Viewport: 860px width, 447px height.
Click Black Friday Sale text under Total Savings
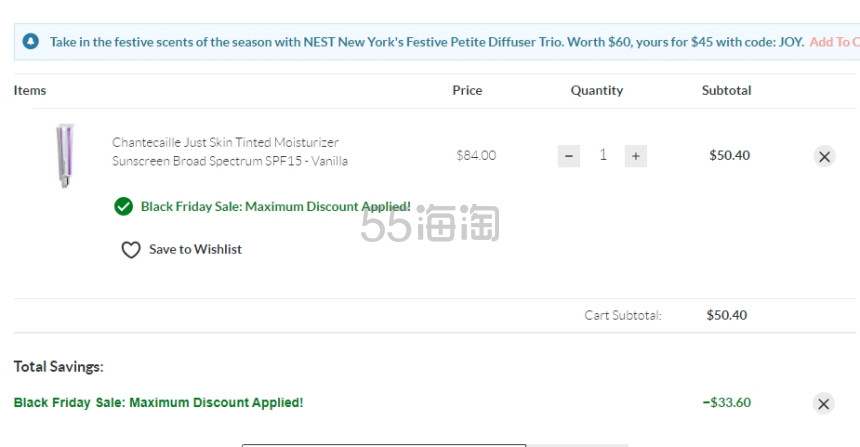pyautogui.click(x=159, y=403)
